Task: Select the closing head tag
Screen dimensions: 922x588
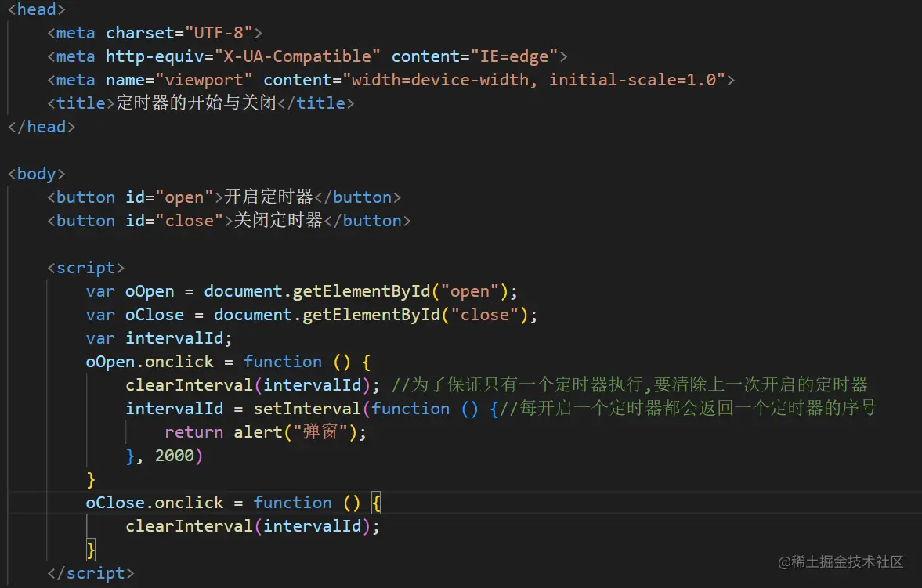Action: click(41, 126)
